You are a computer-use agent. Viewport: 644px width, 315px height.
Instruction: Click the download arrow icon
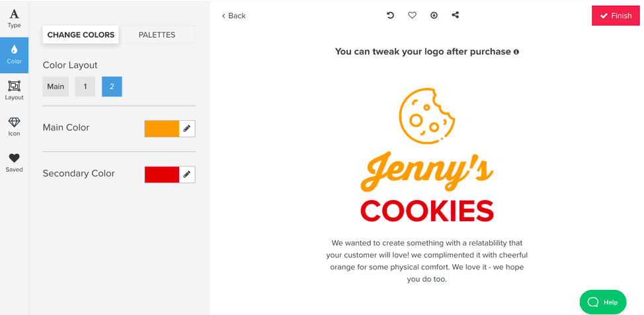coord(434,15)
